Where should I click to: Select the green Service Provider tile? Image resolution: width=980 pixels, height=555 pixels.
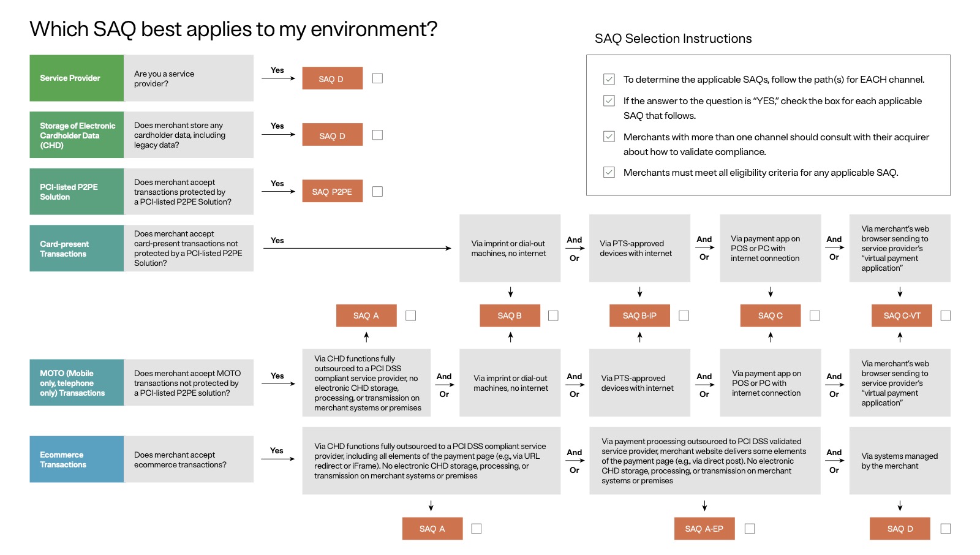coord(77,78)
